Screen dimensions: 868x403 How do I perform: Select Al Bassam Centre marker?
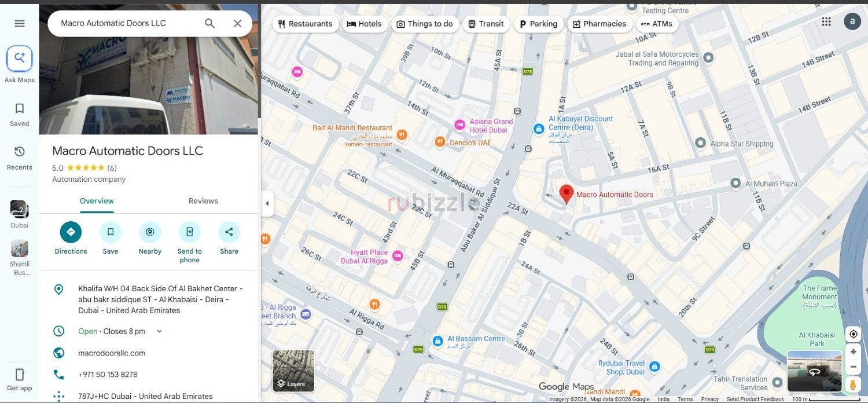(x=437, y=341)
